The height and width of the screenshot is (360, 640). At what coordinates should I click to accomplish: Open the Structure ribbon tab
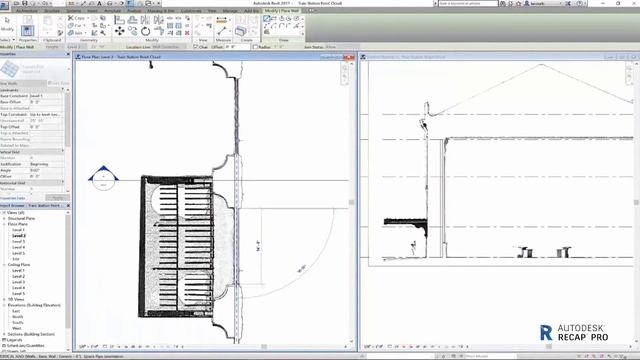(x=52, y=11)
